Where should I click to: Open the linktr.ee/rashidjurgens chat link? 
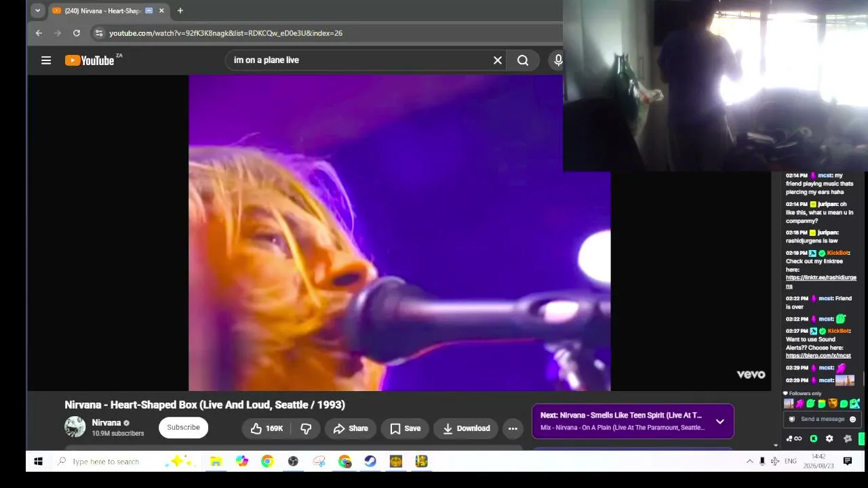point(821,281)
